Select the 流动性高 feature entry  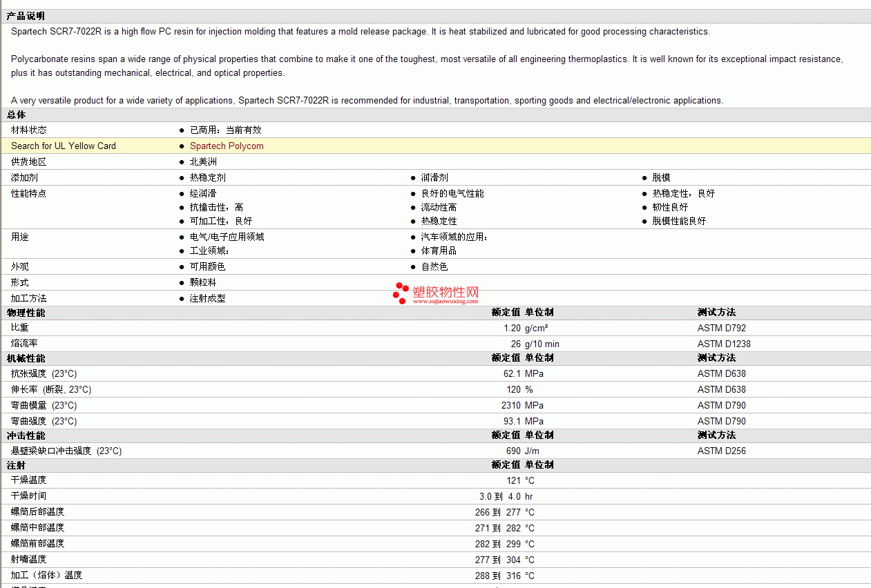(x=439, y=207)
